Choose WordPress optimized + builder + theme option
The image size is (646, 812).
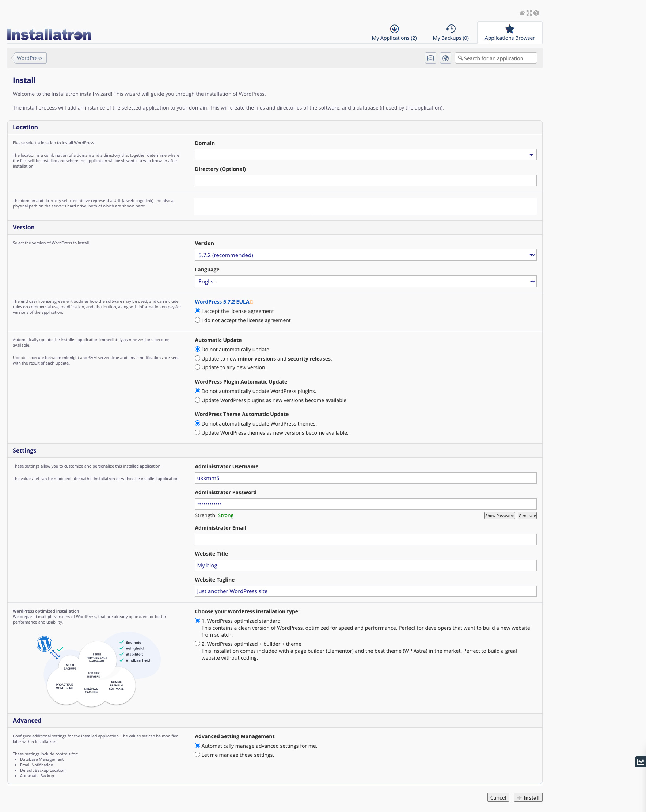pos(197,644)
